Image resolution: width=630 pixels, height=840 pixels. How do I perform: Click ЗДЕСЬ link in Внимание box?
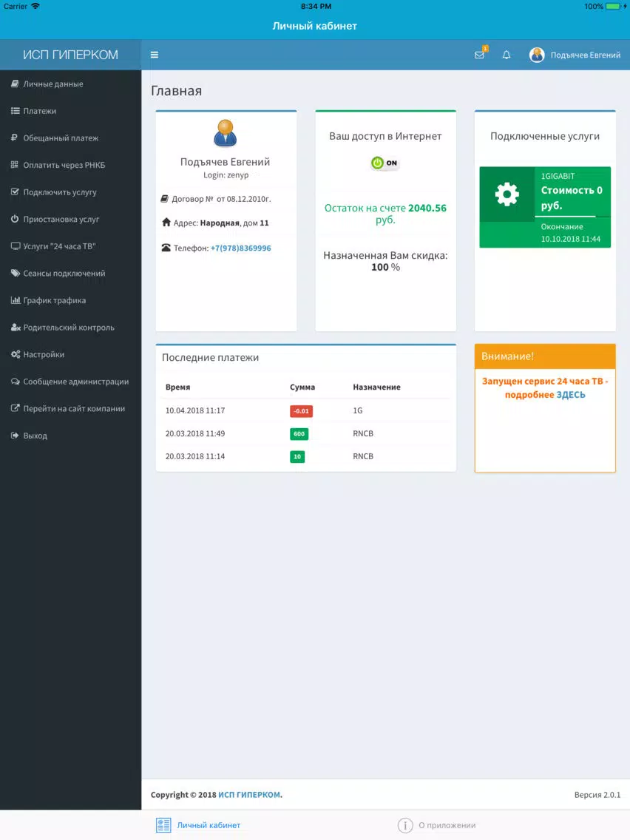(571, 395)
